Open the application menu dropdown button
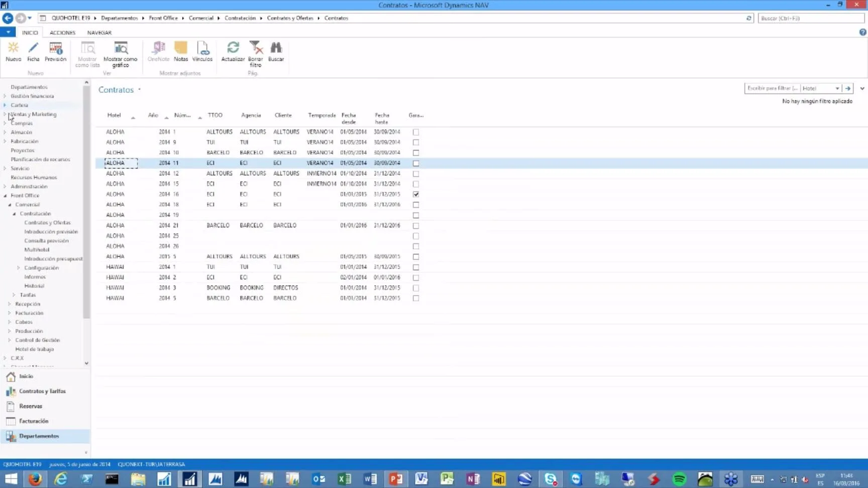Image resolution: width=868 pixels, height=488 pixels. (x=8, y=32)
